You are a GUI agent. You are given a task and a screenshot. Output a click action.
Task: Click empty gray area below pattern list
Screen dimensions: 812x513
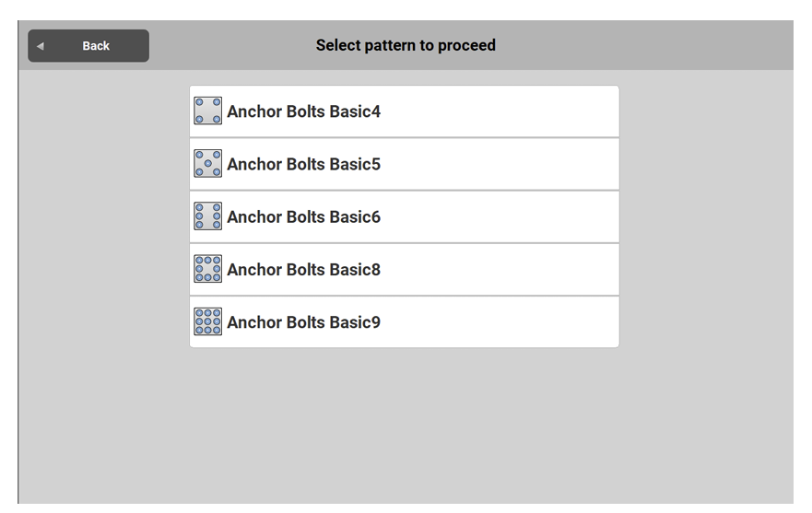(x=406, y=424)
